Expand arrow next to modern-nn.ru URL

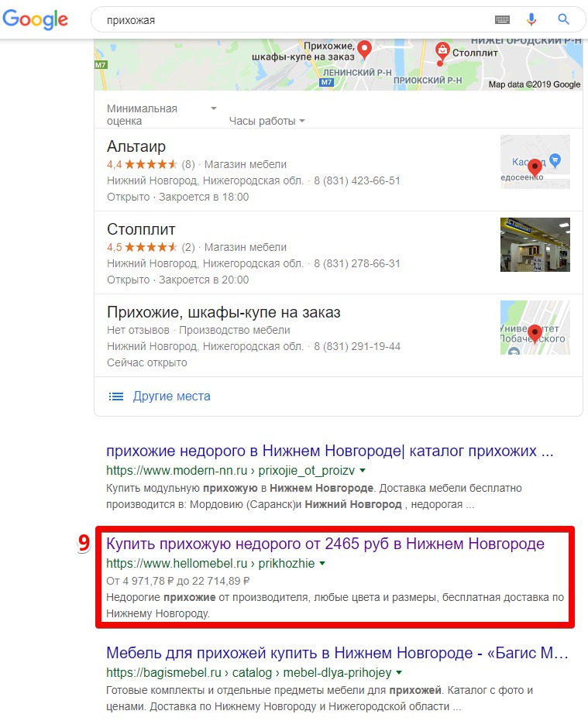[x=363, y=470]
